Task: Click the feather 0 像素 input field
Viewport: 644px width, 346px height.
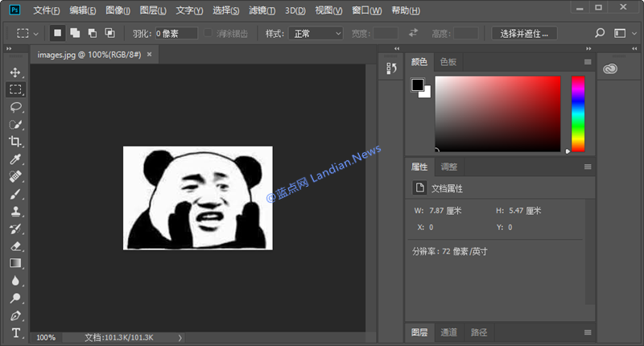Action: pos(176,33)
